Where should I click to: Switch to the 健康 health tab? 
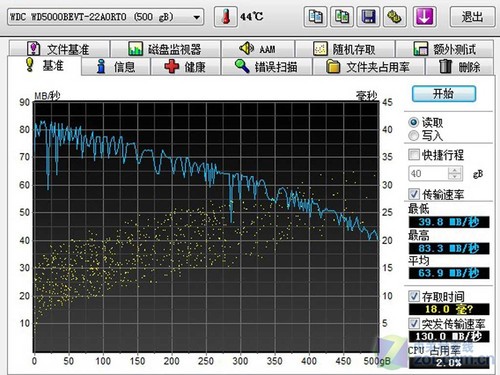[x=185, y=66]
